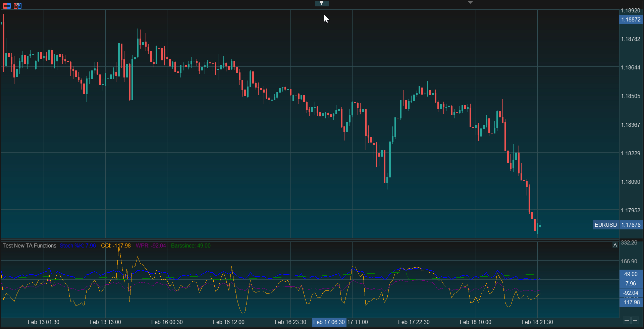644x329 pixels.
Task: Click the Feb 13 01:30 time axis label
Action: click(44, 322)
